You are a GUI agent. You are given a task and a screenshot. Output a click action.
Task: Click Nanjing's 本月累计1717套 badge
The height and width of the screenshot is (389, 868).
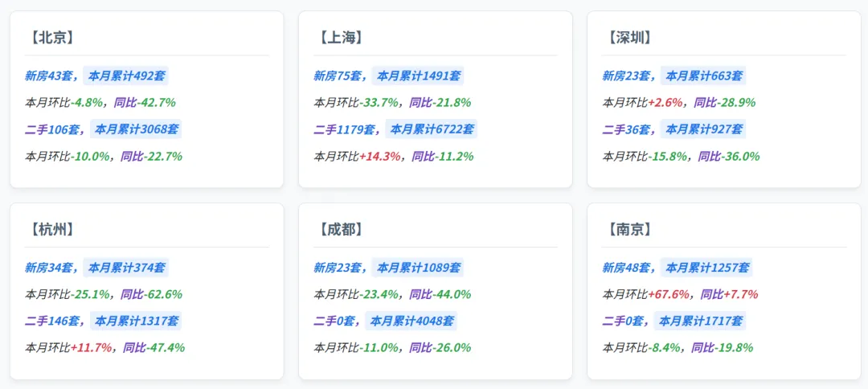point(700,321)
